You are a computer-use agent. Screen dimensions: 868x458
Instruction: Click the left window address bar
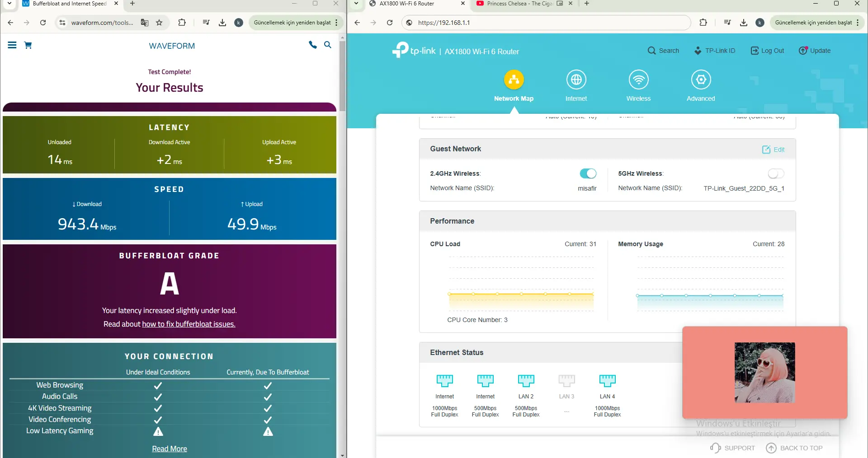point(102,23)
